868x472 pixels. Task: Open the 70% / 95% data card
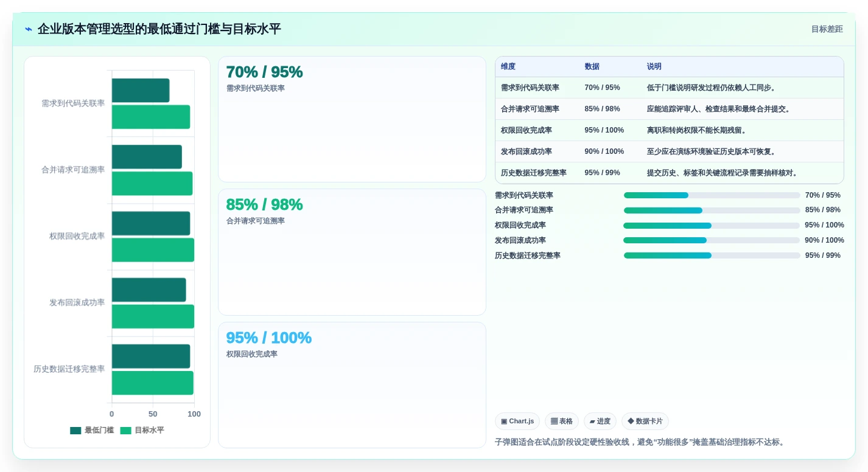(x=352, y=119)
